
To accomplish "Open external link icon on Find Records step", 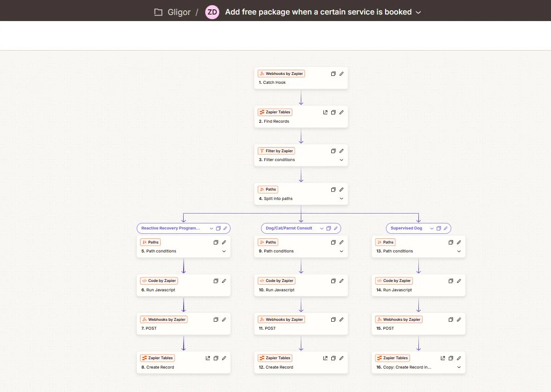I will 325,112.
